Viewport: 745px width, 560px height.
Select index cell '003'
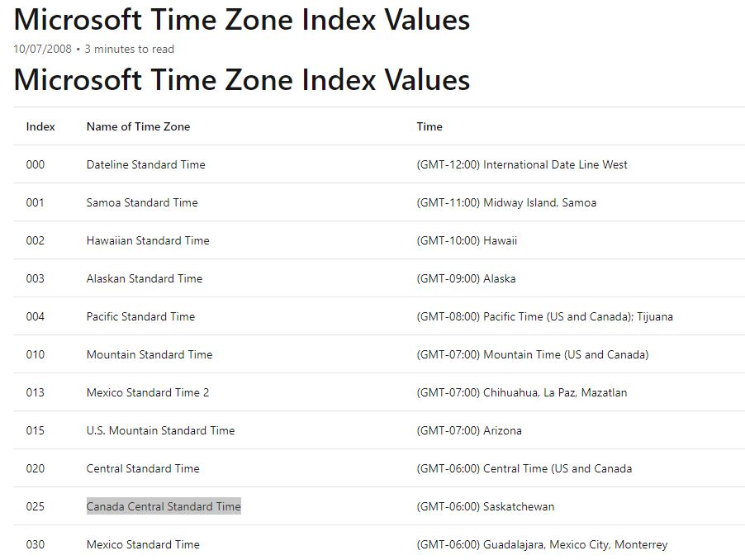pyautogui.click(x=36, y=278)
